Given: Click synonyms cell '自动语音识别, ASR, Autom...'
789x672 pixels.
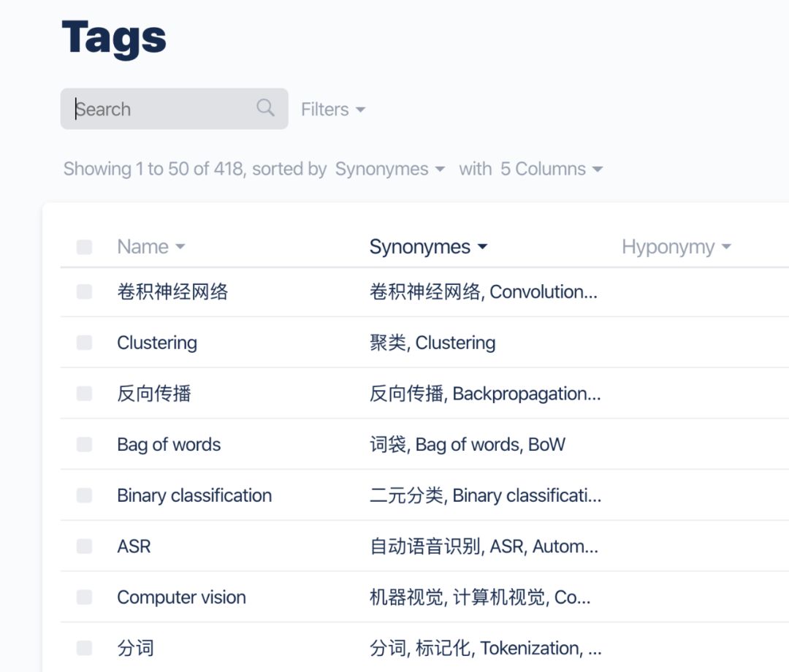Looking at the screenshot, I should tap(484, 546).
